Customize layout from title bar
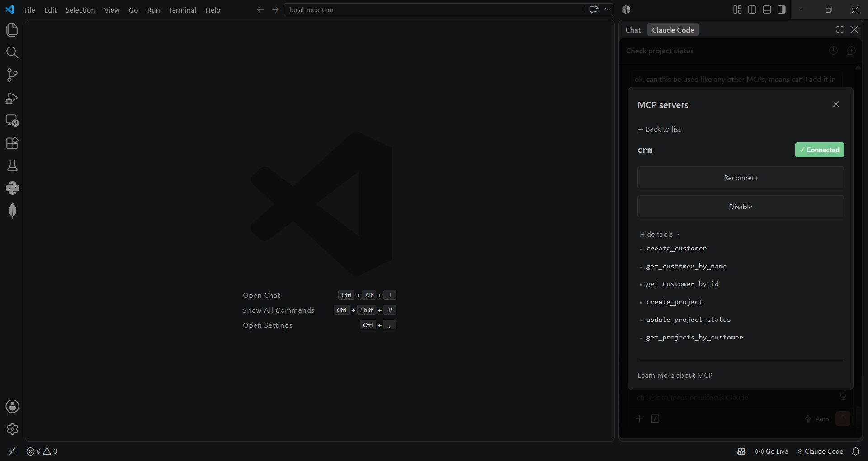Viewport: 868px width, 461px height. [737, 9]
